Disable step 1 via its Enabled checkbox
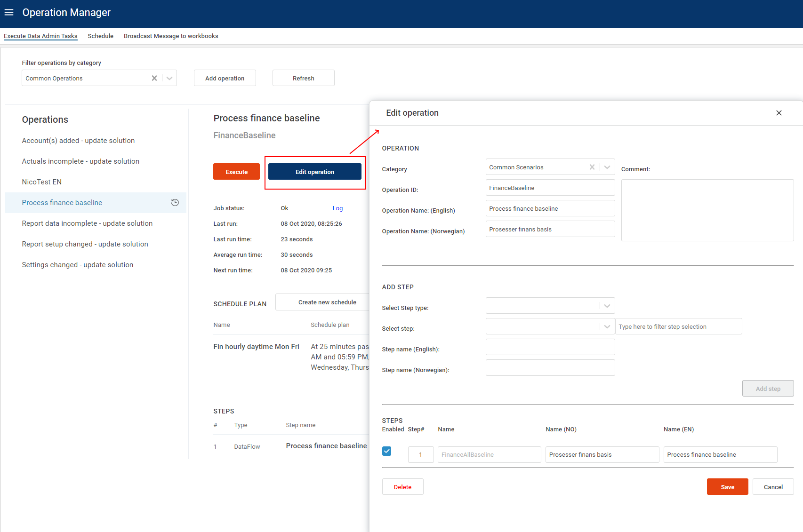 tap(386, 451)
